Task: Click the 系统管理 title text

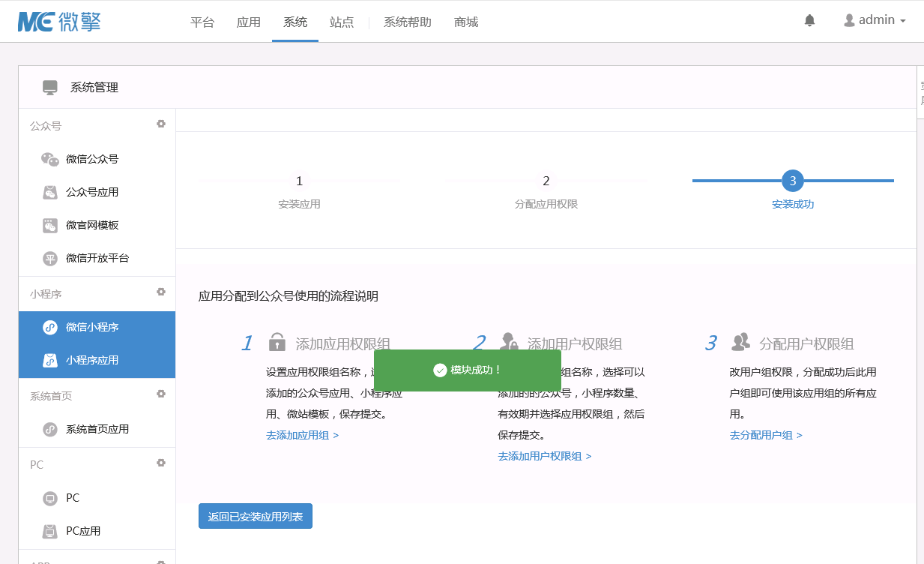Action: (x=94, y=88)
